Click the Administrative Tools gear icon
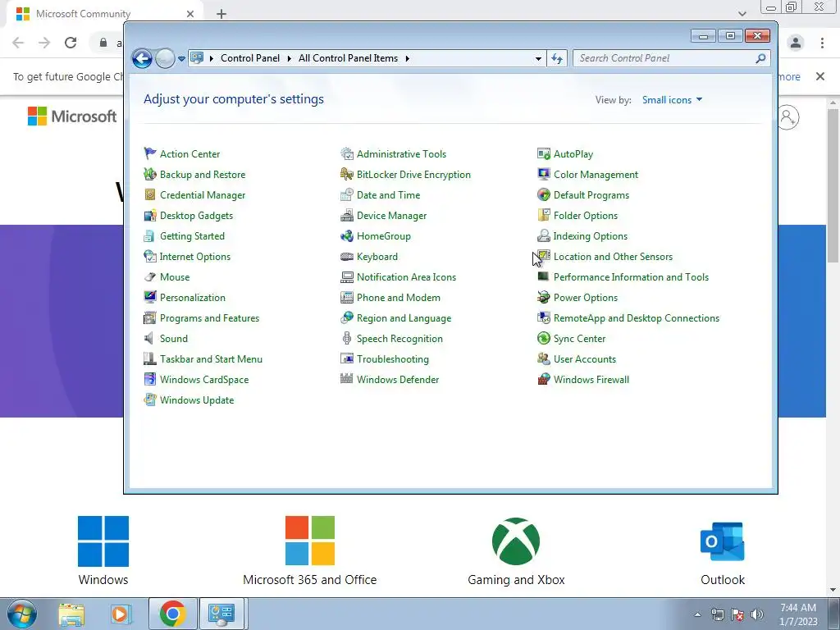Viewport: 840px width, 630px height. click(x=347, y=153)
